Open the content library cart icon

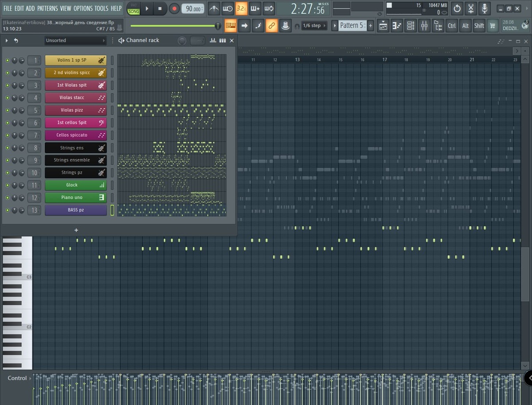(x=492, y=26)
